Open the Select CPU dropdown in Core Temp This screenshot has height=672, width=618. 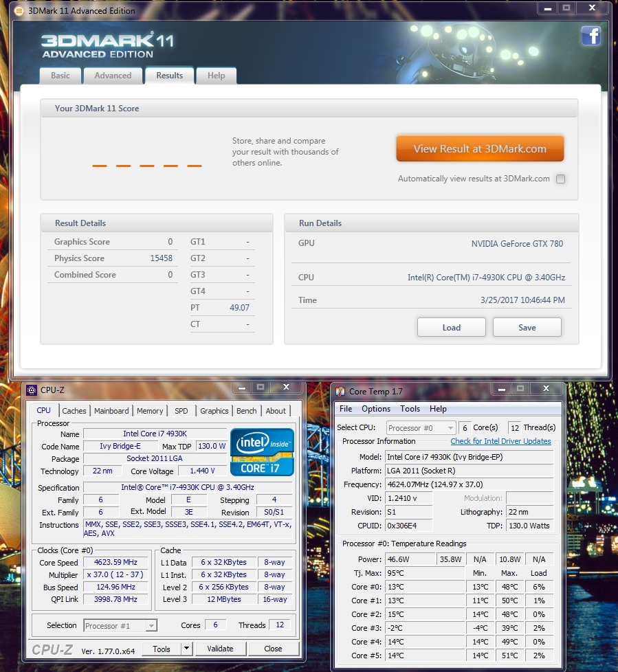(421, 427)
